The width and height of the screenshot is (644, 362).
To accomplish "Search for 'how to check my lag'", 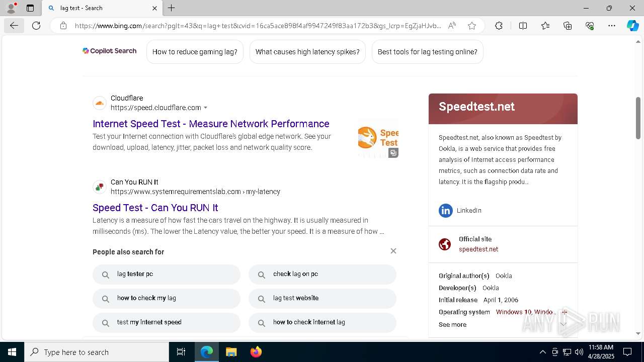I will click(167, 299).
